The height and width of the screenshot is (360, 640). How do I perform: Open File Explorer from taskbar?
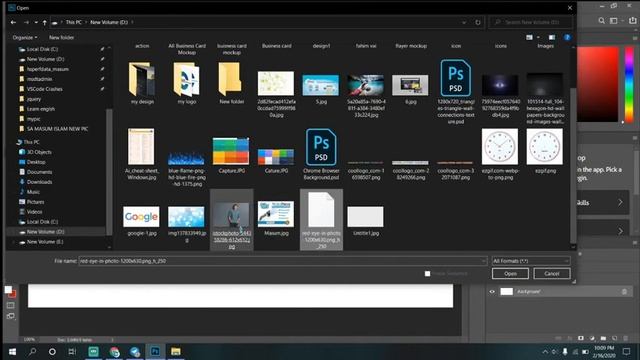176,351
